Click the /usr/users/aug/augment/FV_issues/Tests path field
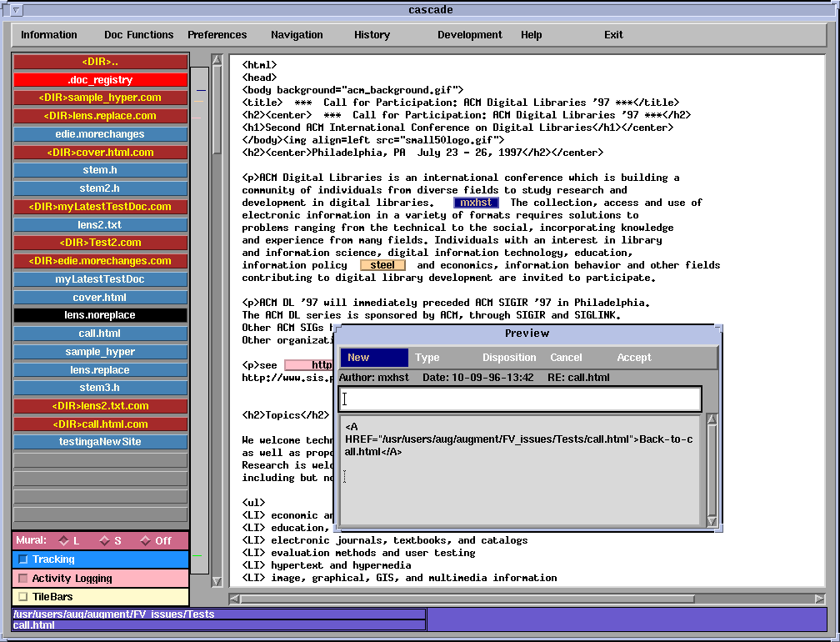The height and width of the screenshot is (642, 840). (x=219, y=614)
